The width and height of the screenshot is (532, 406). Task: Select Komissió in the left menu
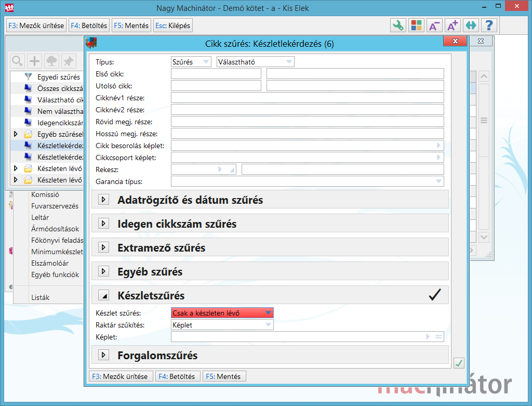coord(45,194)
